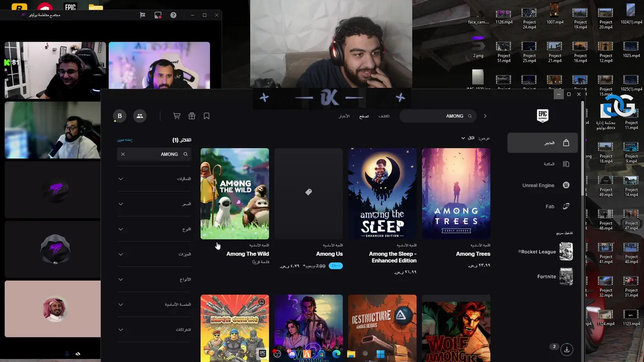Viewport: 644px width, 362px height.
Task: Open the Unreal Engine sidebar icon
Action: click(x=566, y=185)
